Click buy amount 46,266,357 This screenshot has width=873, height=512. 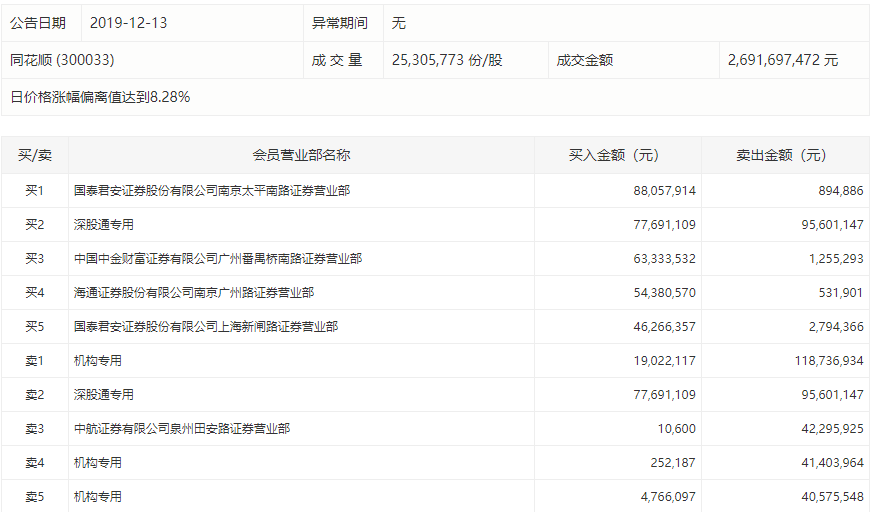[664, 327]
